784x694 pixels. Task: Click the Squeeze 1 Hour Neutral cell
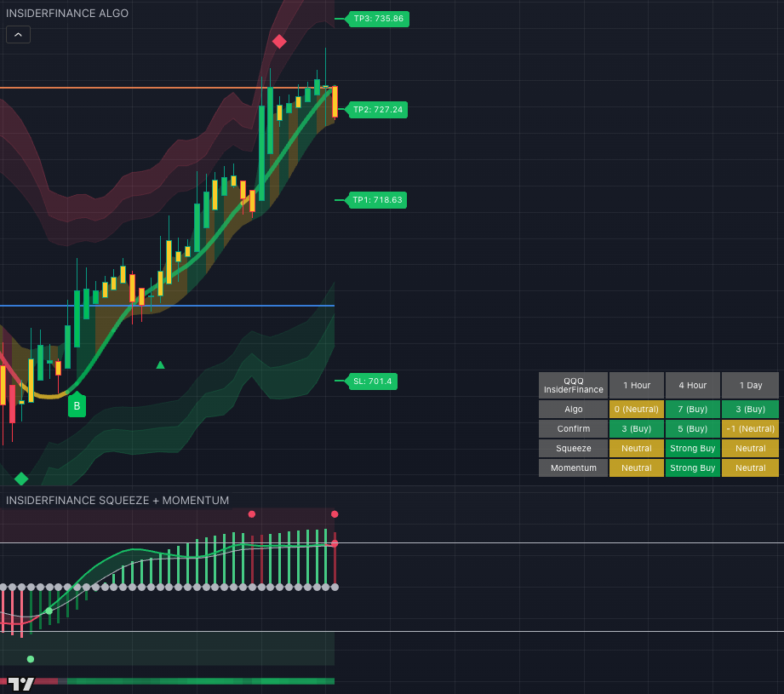637,448
